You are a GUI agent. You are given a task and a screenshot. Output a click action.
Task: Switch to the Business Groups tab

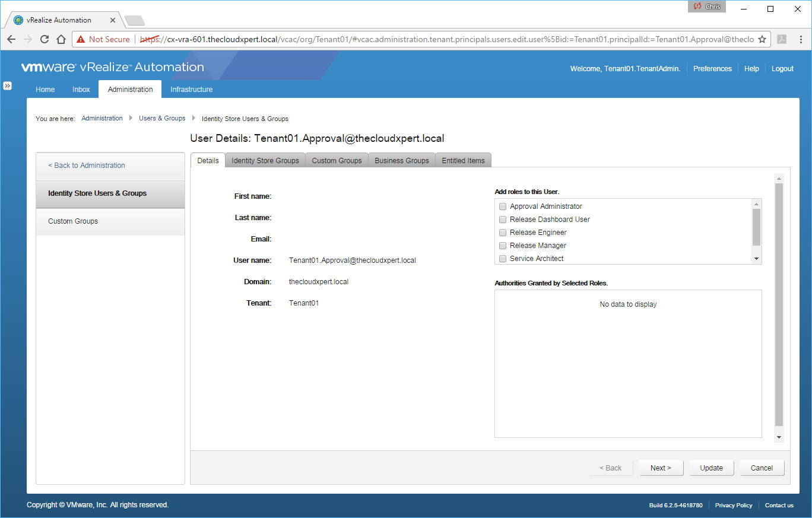coord(401,161)
